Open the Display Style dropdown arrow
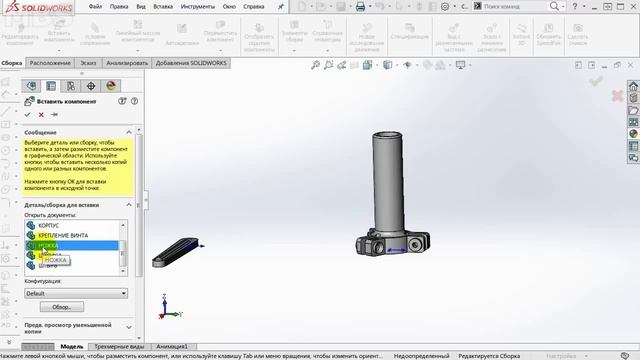The width and height of the screenshot is (640, 360). pyautogui.click(x=396, y=65)
